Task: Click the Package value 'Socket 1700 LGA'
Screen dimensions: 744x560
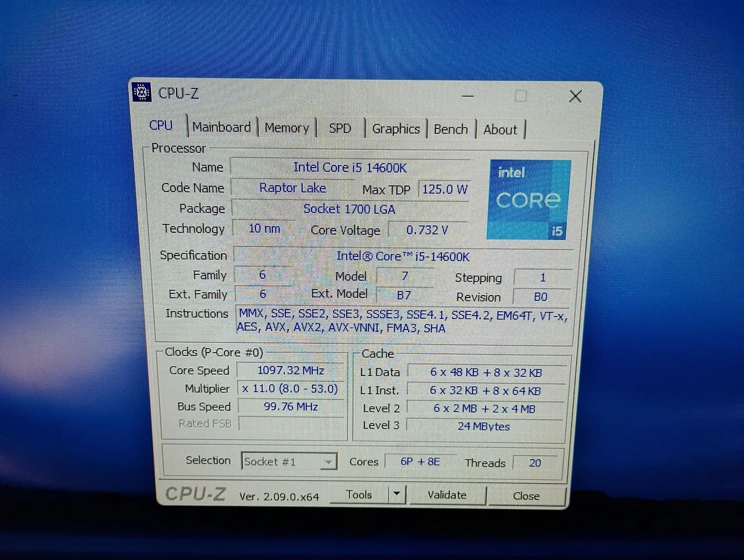Action: (x=349, y=209)
